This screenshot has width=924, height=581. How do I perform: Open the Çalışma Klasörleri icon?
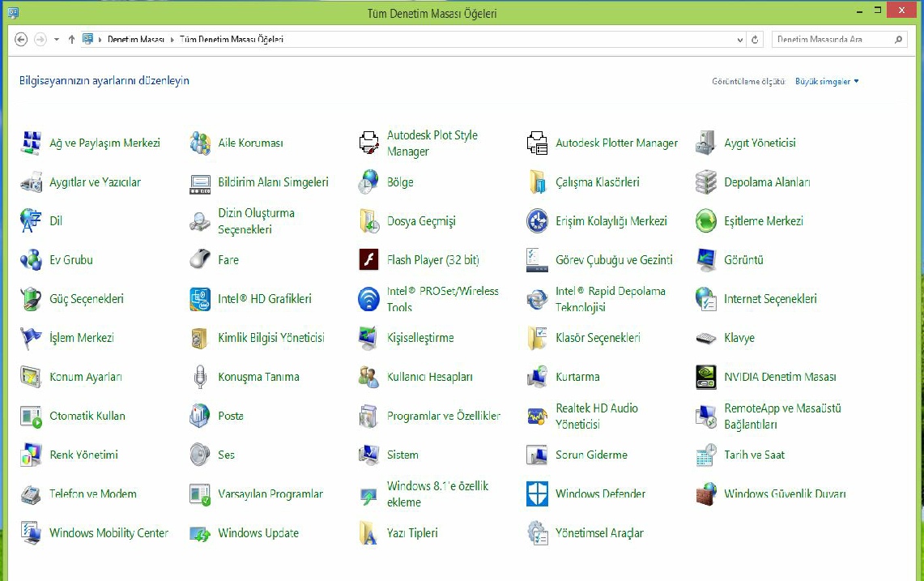pos(538,182)
